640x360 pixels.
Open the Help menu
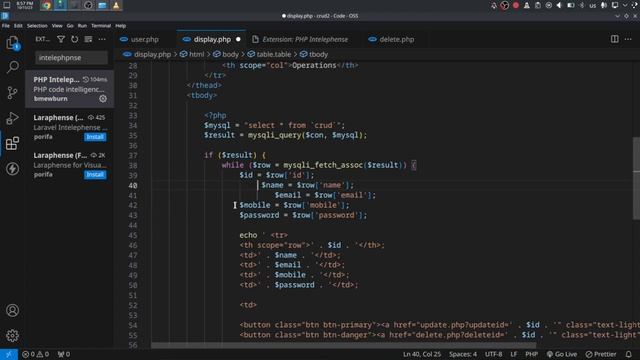120,26
